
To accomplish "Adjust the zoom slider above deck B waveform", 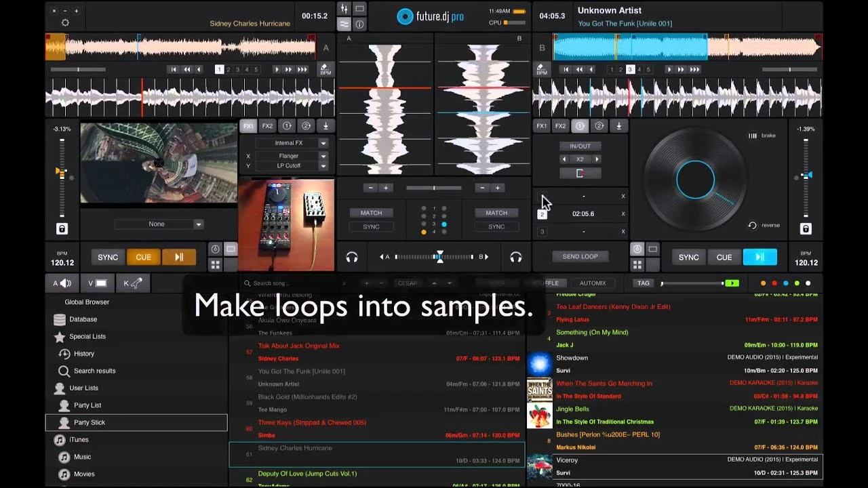I will (x=789, y=69).
